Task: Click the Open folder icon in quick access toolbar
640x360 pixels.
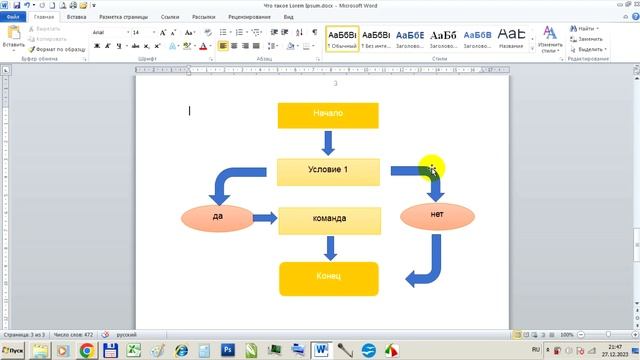Action: tap(83, 5)
